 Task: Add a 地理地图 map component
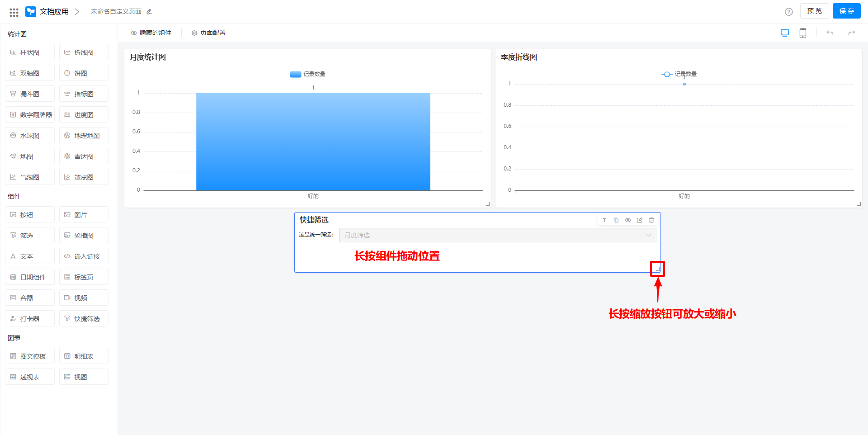(x=83, y=135)
